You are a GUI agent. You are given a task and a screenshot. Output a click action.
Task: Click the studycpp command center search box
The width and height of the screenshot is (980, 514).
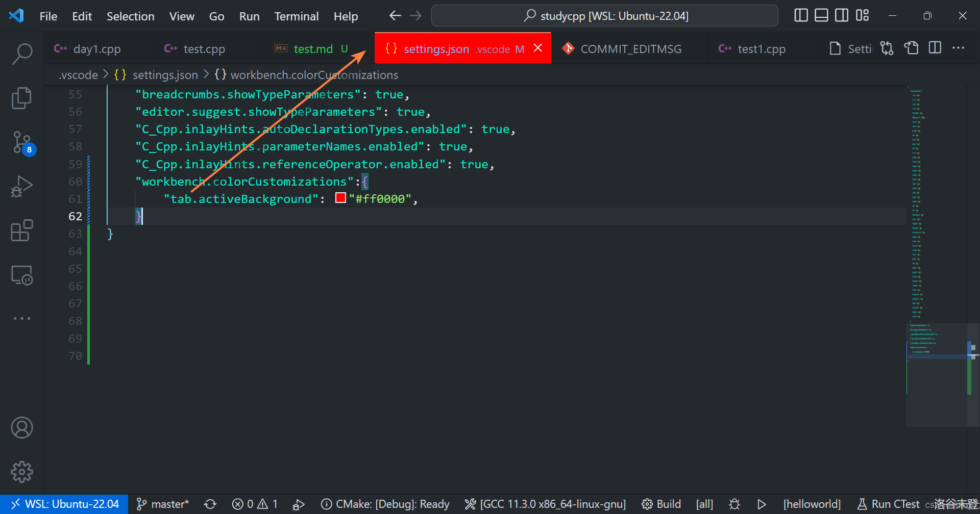(605, 16)
